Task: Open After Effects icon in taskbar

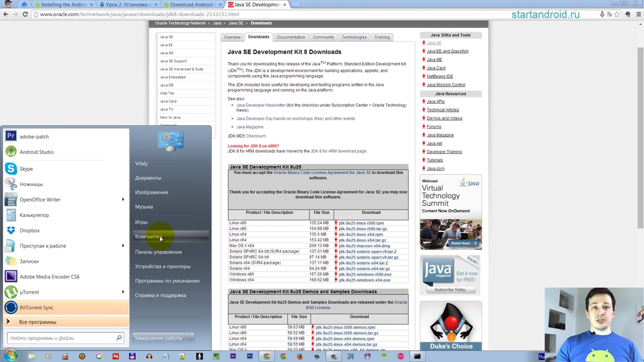Action: pos(233,356)
